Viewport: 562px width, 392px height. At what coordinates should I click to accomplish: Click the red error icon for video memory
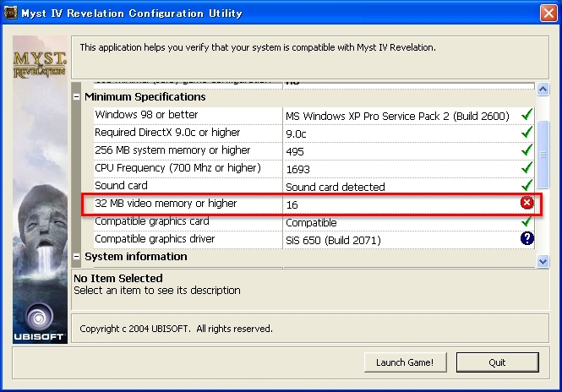tap(527, 203)
